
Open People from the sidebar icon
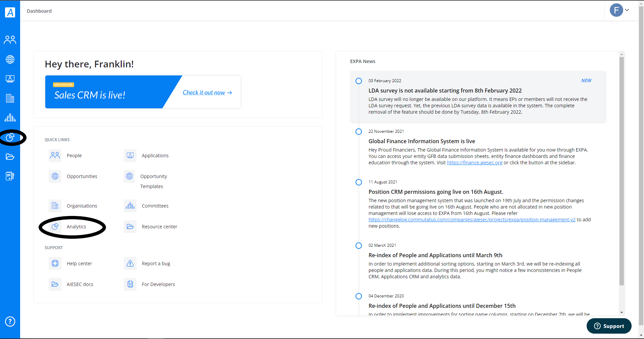(10, 40)
